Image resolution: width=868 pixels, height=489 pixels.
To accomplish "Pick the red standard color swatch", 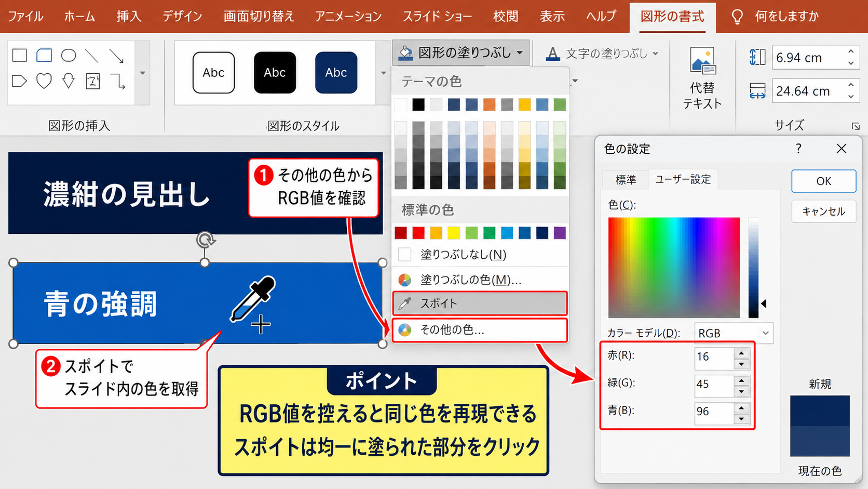I will pyautogui.click(x=418, y=232).
